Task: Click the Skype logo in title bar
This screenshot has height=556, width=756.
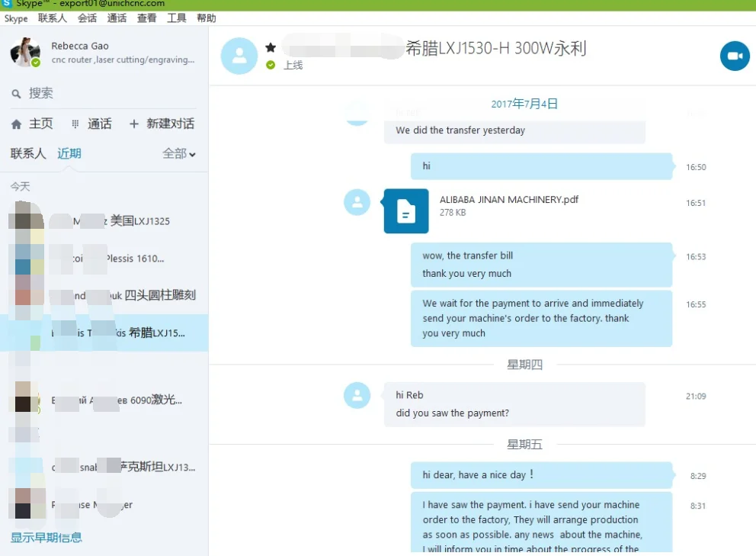Action: pyautogui.click(x=6, y=3)
